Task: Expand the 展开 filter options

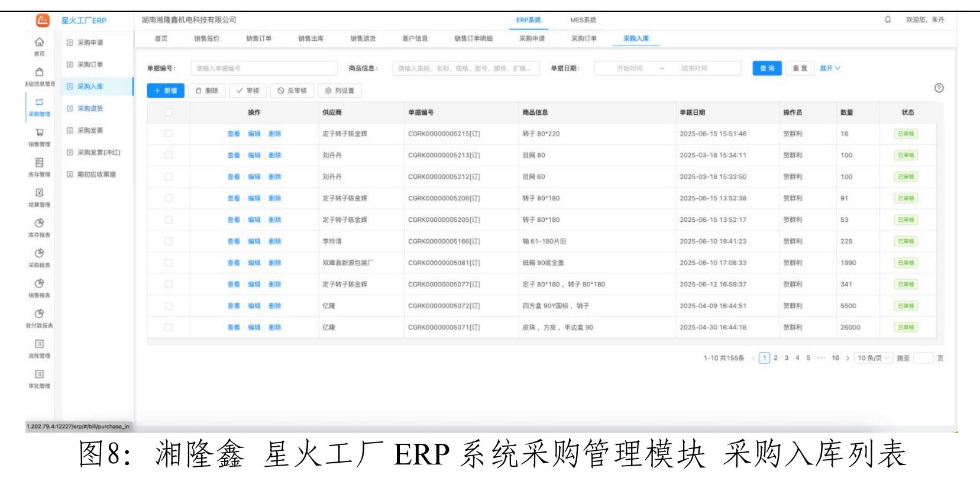Action: tap(830, 69)
